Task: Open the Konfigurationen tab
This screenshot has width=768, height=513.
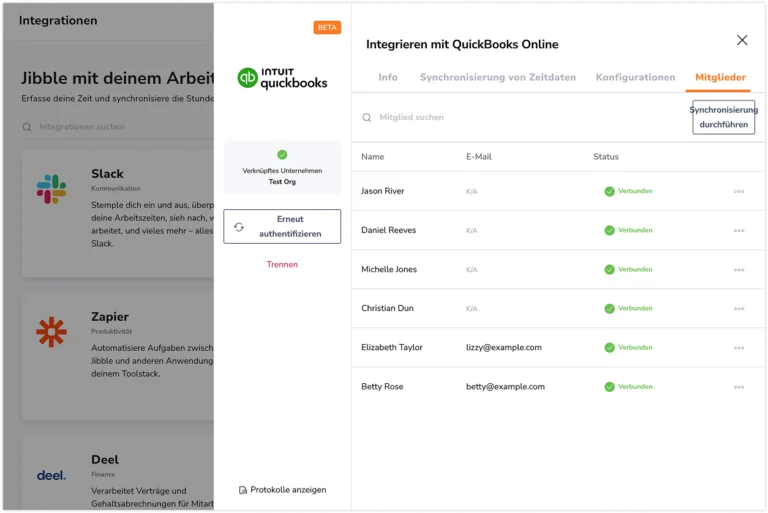Action: [635, 77]
